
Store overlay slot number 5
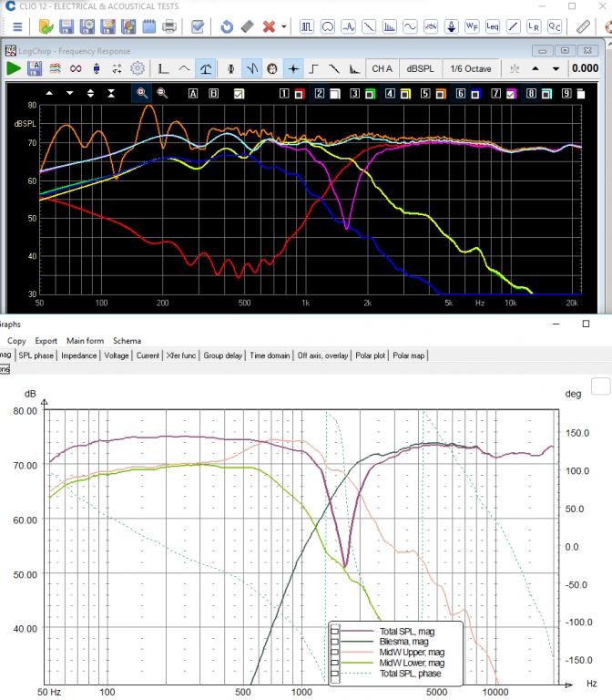(425, 93)
